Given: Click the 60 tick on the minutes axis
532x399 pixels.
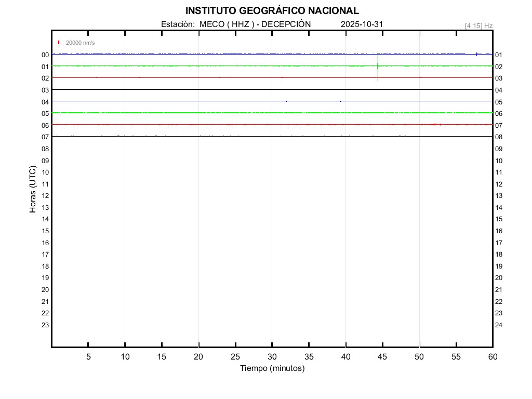Looking at the screenshot, I should (493, 356).
